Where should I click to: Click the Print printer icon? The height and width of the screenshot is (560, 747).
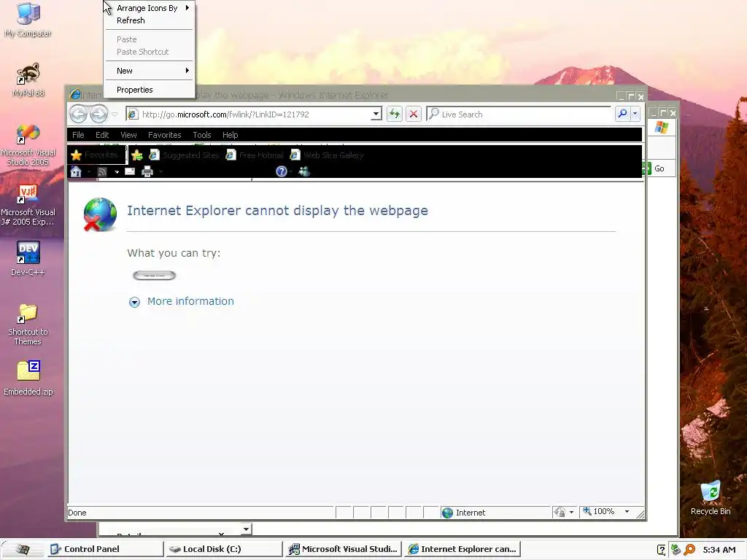(147, 171)
